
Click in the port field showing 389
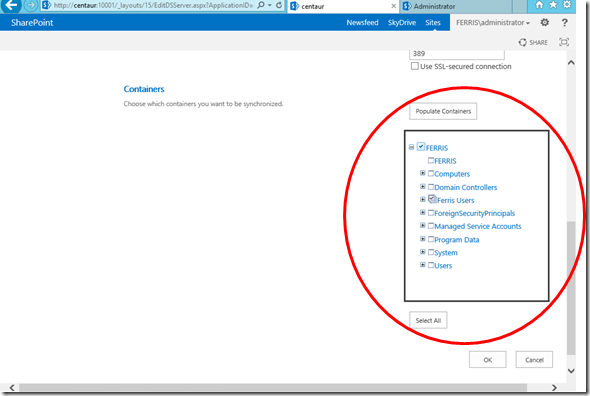(457, 54)
